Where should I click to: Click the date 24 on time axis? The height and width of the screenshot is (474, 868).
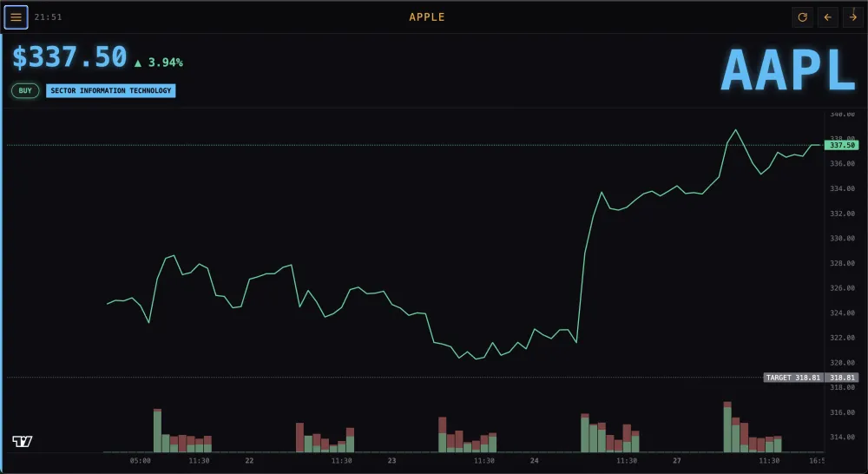pos(534,461)
